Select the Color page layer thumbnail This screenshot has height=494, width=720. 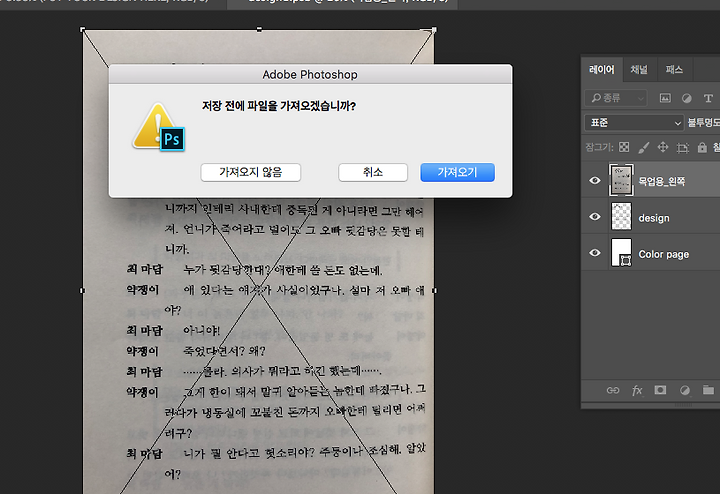tap(621, 253)
